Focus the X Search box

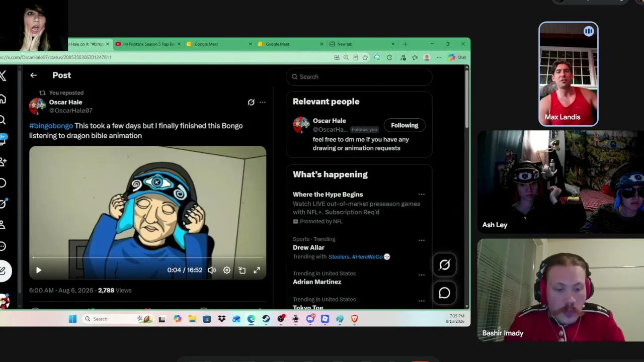(x=359, y=77)
